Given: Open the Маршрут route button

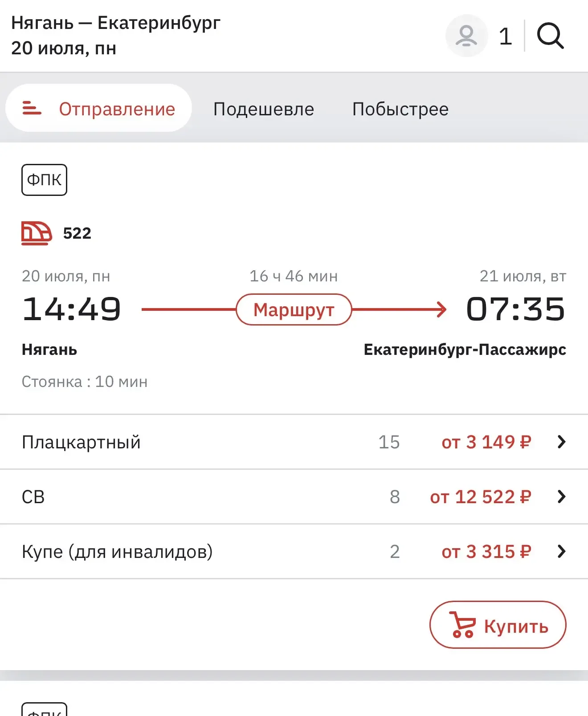Looking at the screenshot, I should tap(294, 309).
